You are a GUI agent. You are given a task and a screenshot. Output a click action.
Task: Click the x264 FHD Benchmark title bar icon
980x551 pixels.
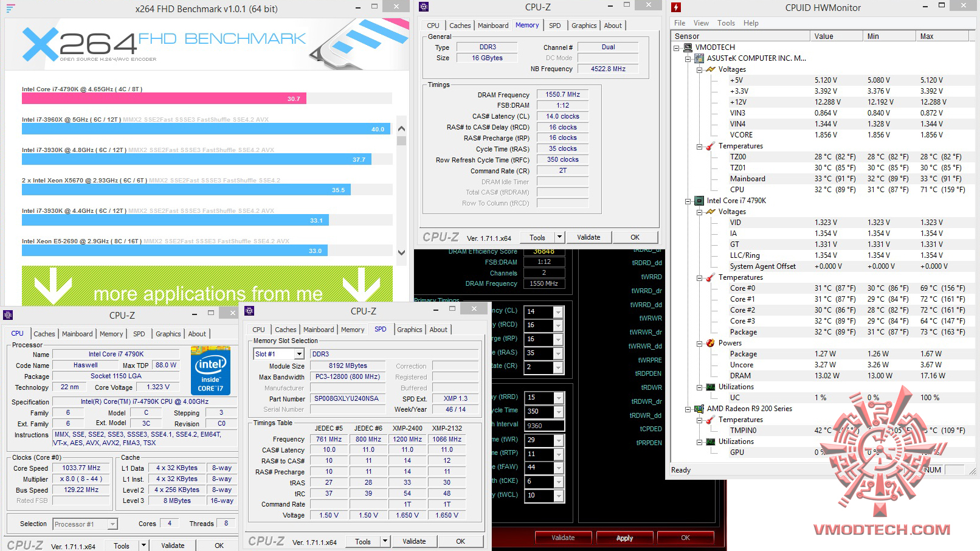click(x=10, y=8)
